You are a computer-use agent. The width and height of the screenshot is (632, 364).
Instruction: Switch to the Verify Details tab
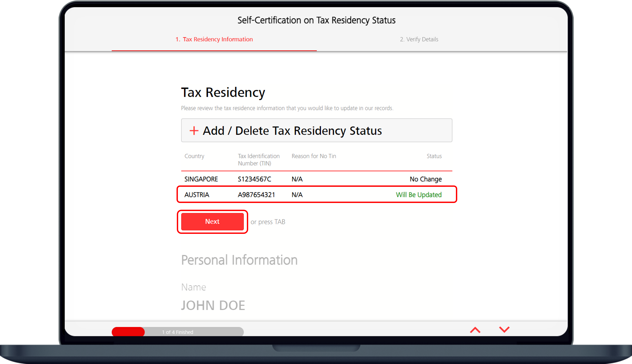coord(419,39)
